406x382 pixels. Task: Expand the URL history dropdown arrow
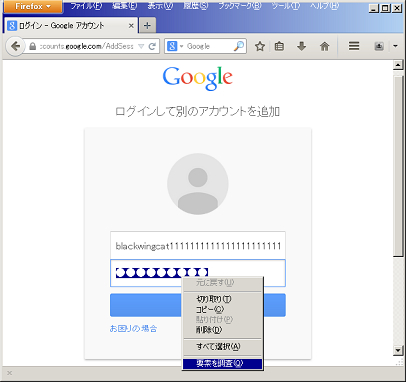141,46
